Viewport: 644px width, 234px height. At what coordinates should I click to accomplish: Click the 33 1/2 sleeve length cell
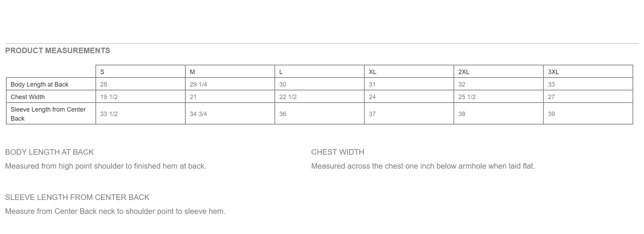[x=109, y=114]
